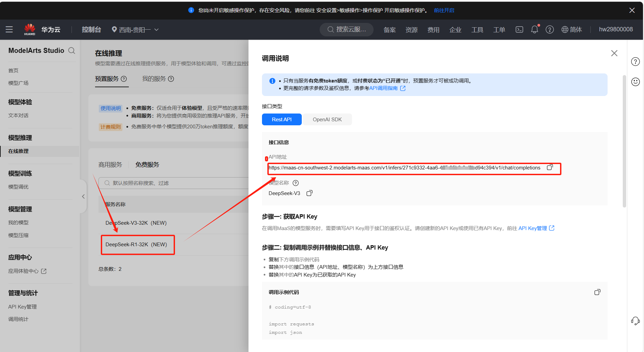
Task: Close the 调用说明 panel
Action: pos(614,53)
